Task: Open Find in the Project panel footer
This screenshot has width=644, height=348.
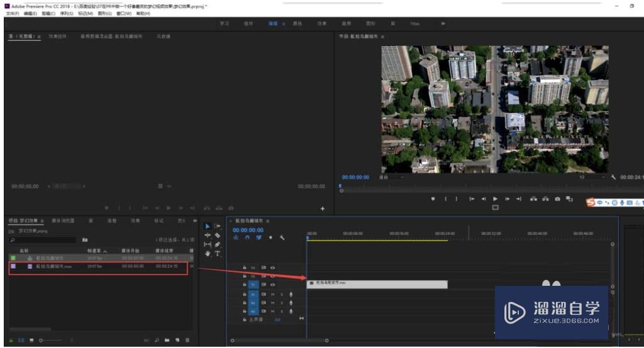Action: 157,340
